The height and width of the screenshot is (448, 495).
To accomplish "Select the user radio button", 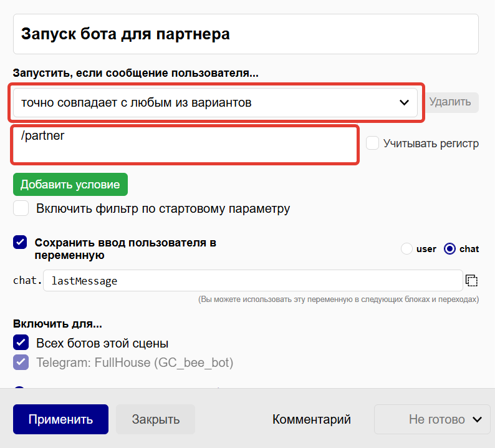I will point(406,248).
